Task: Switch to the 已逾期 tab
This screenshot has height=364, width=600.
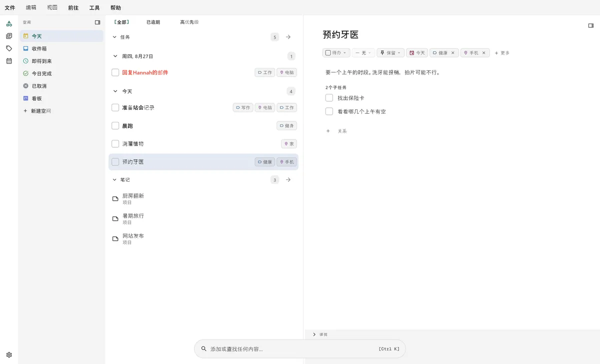Action: 153,22
